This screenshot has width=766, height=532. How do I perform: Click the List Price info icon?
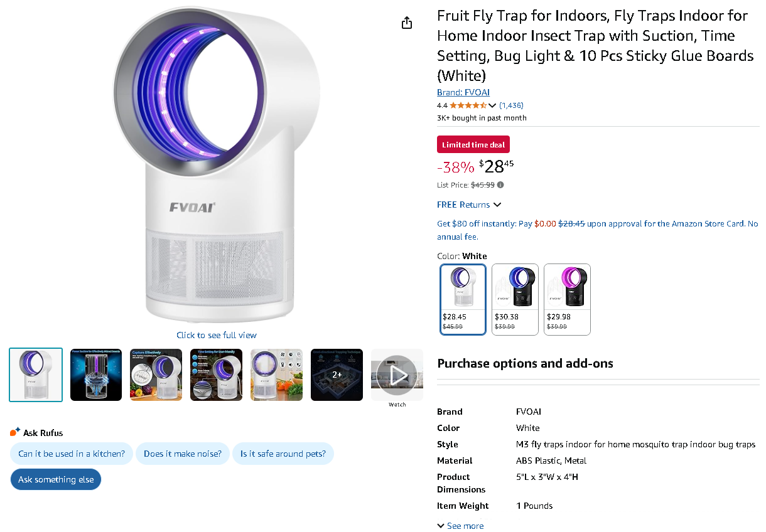tap(500, 185)
